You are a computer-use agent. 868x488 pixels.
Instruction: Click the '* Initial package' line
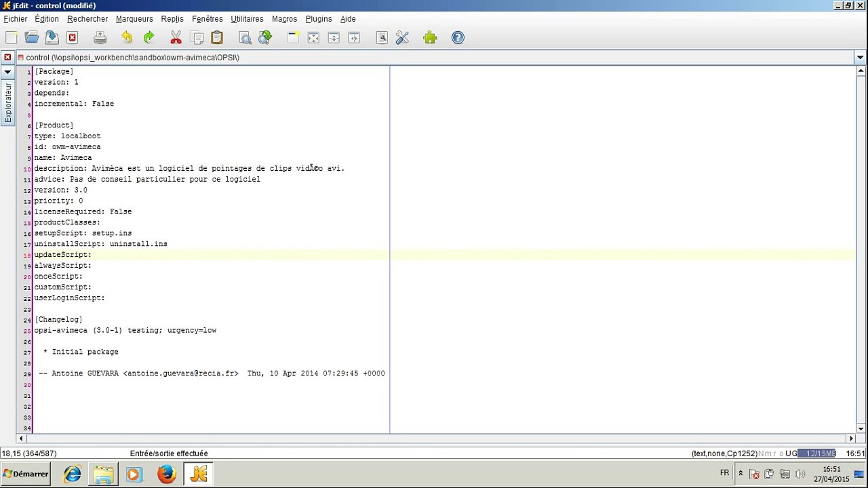[81, 352]
